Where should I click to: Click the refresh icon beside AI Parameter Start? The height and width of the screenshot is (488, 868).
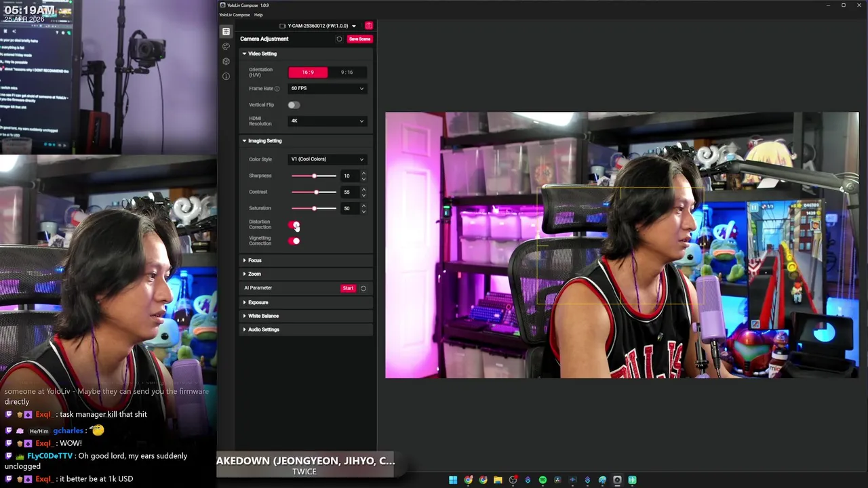pyautogui.click(x=363, y=288)
